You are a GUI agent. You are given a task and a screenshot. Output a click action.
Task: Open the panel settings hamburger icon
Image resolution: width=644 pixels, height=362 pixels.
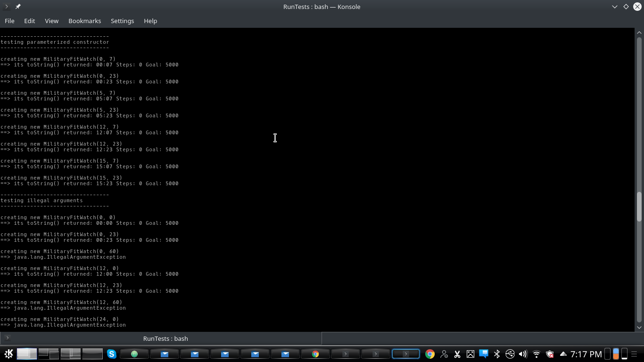pyautogui.click(x=635, y=354)
